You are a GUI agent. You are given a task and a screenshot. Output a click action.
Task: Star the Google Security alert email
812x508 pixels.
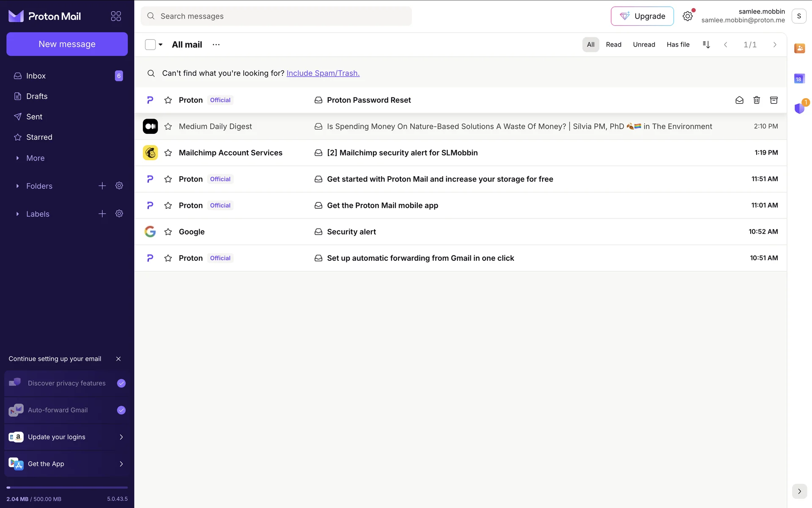[x=168, y=232]
